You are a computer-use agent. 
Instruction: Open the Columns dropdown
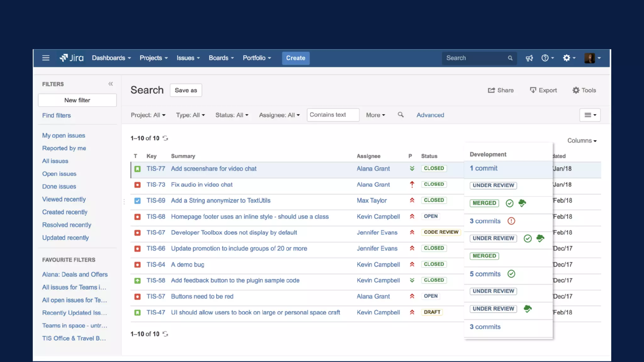click(582, 140)
